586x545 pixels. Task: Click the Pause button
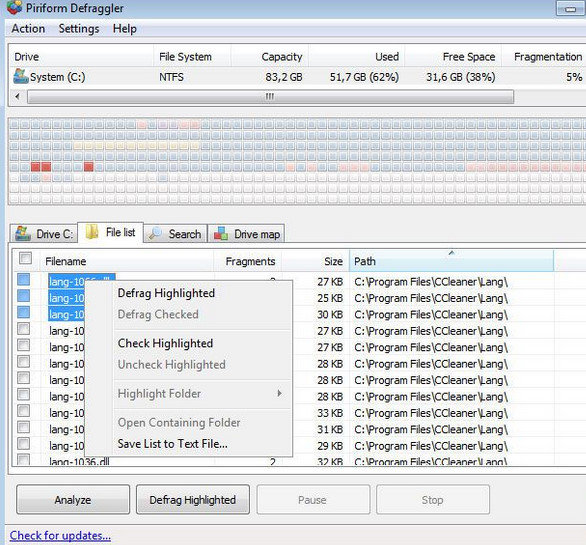[313, 500]
